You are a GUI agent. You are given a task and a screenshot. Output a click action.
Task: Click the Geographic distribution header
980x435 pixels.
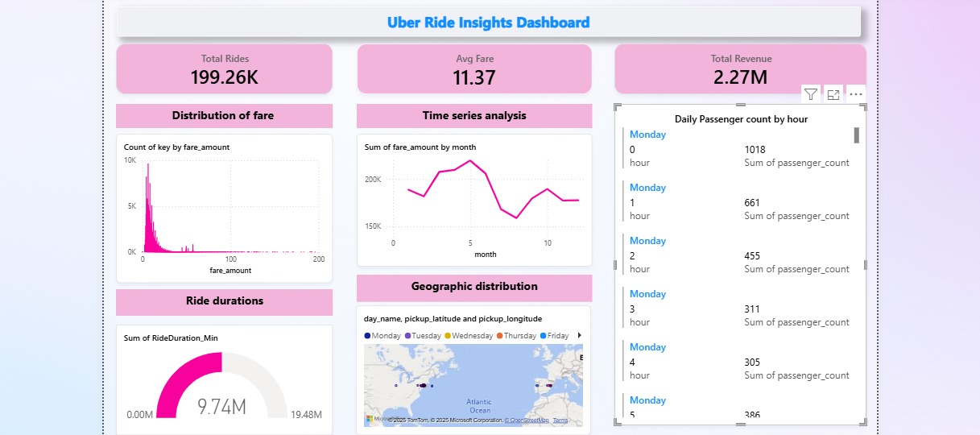(x=474, y=287)
